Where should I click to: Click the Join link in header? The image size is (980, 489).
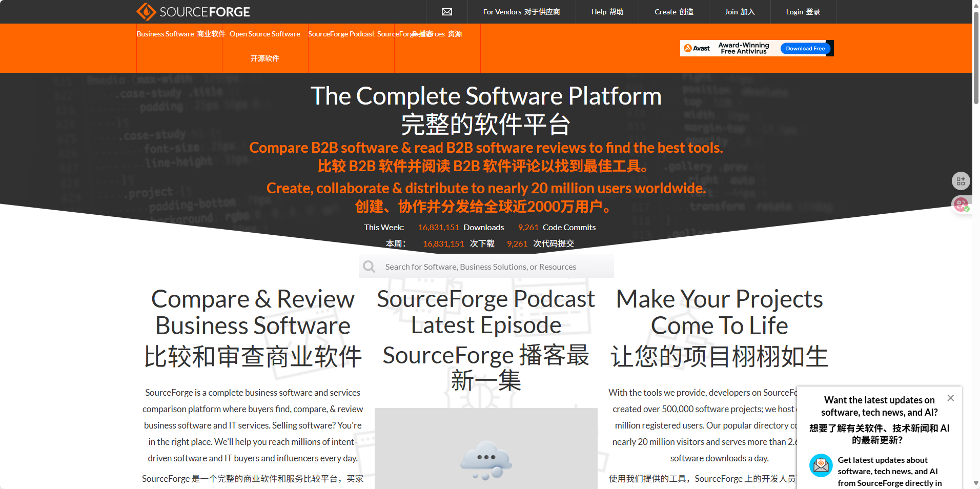click(x=739, y=12)
